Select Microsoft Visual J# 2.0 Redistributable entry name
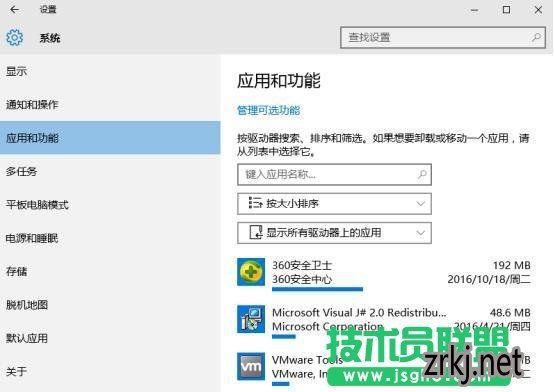This screenshot has width=554, height=392. pos(359,313)
